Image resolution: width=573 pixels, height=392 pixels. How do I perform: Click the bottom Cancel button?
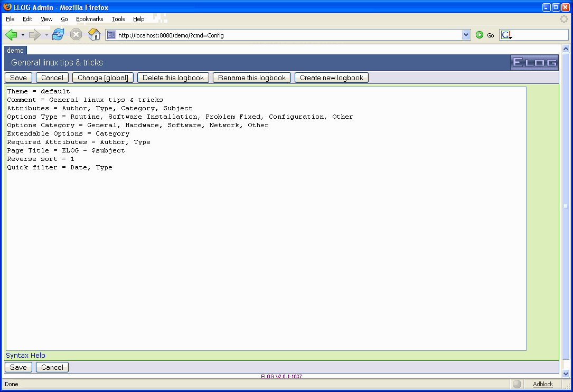pyautogui.click(x=52, y=368)
